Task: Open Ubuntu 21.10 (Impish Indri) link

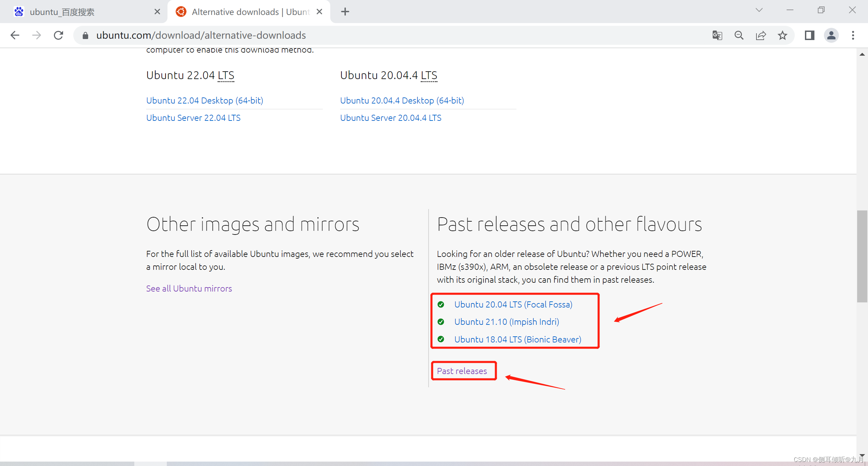Action: pyautogui.click(x=507, y=322)
